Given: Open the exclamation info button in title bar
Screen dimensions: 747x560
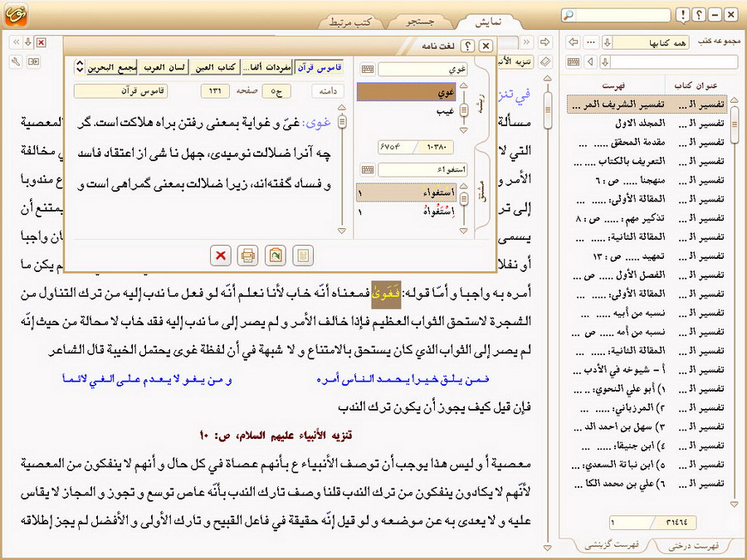Looking at the screenshot, I should click(x=683, y=15).
